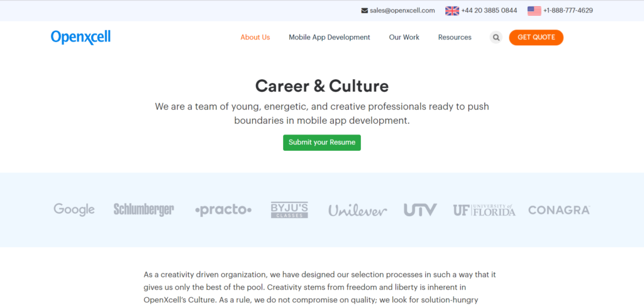Click the Schlumberger client logo
The height and width of the screenshot is (308, 644).
tap(143, 210)
